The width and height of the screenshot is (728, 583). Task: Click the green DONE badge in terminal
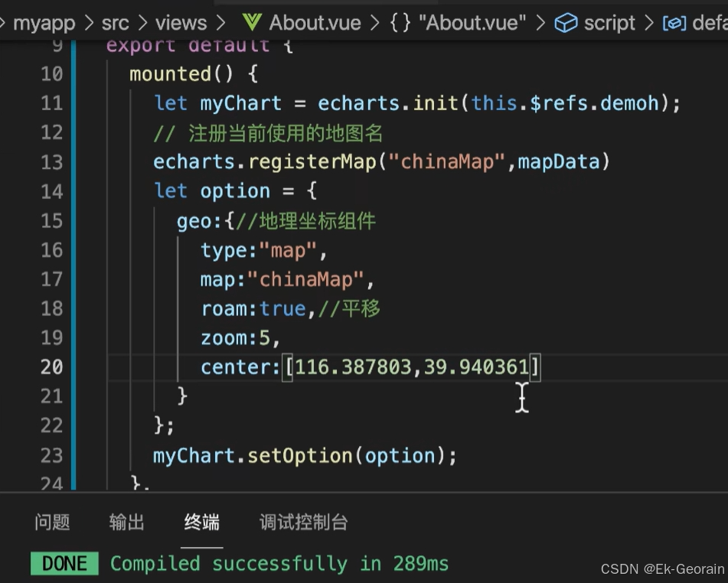[x=64, y=563]
